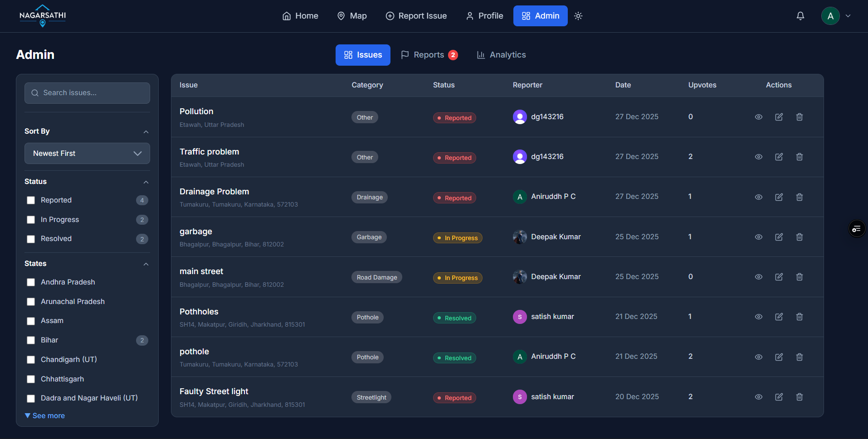
Task: Tick Dadra and Nagar Haveli (UT) checkbox
Action: [31, 399]
